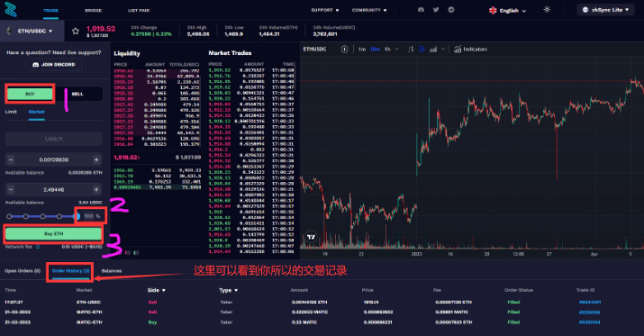Set the percentage slider to the middle step

pyautogui.click(x=42, y=216)
